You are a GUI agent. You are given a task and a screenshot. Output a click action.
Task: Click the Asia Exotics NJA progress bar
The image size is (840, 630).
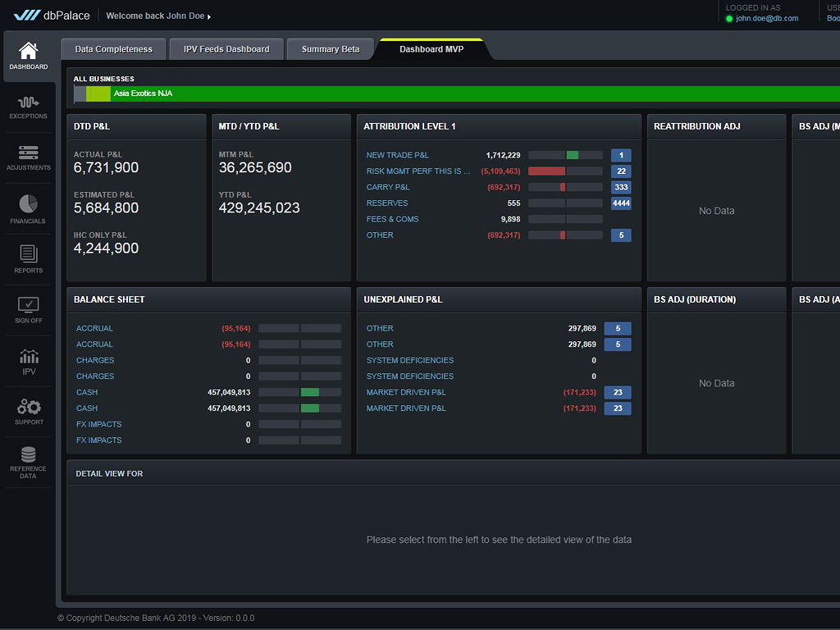coord(328,94)
